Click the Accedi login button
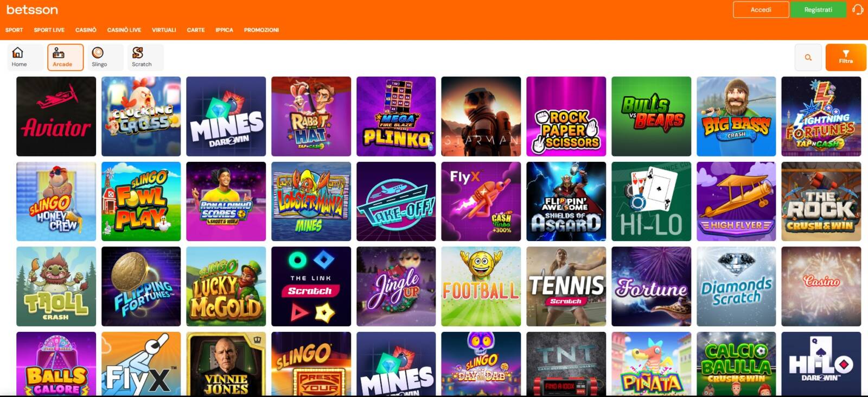The width and height of the screenshot is (868, 397). point(761,10)
